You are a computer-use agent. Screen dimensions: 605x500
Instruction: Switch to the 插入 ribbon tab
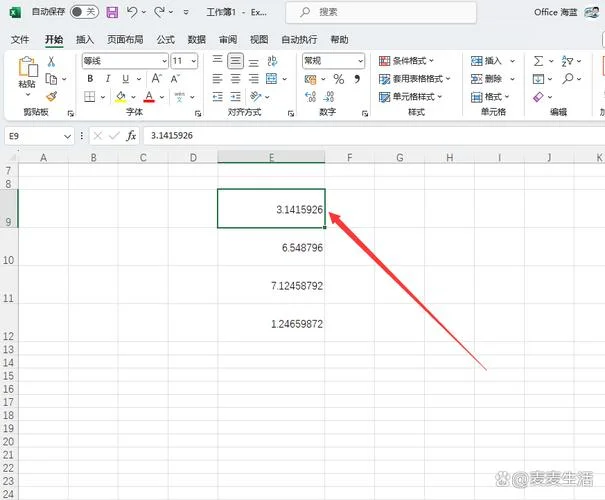[85, 39]
